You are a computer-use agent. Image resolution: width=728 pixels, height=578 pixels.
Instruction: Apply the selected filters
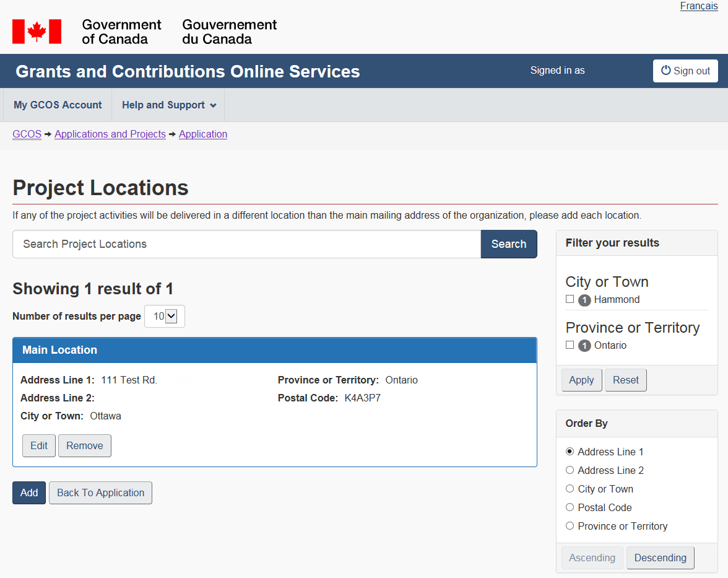[x=581, y=380]
